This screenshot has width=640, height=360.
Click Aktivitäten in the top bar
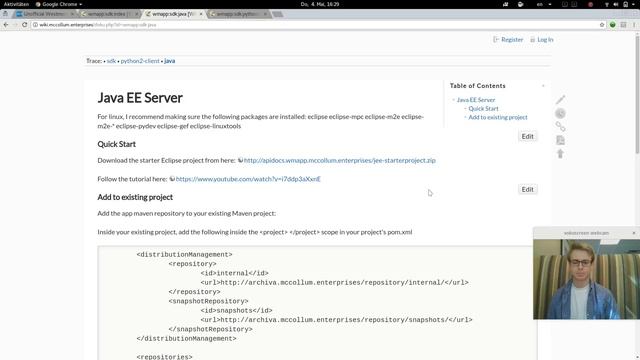point(16,4)
